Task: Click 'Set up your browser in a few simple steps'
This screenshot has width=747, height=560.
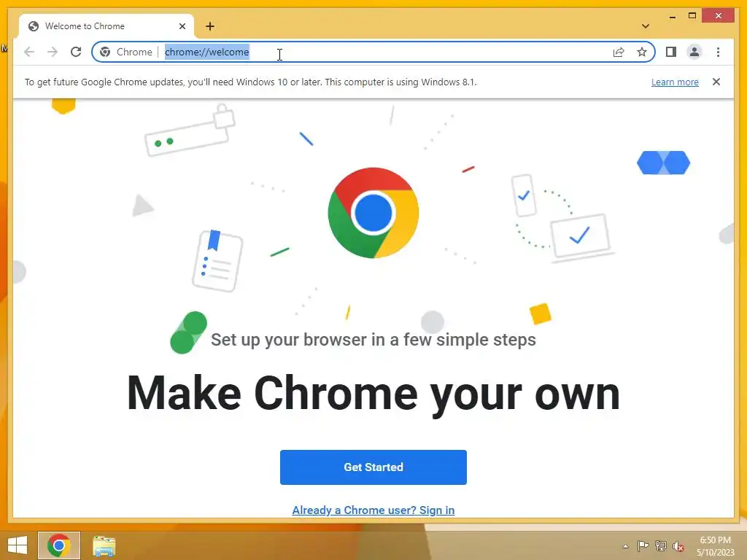Action: (x=373, y=340)
